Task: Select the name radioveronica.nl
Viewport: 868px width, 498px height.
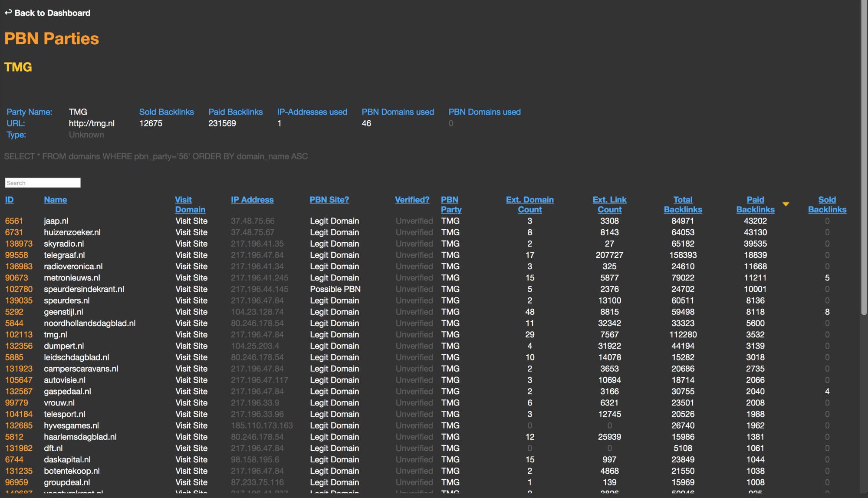Action: 73,266
